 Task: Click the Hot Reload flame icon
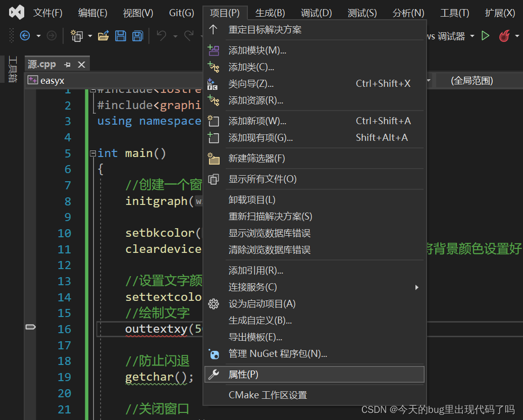click(x=504, y=36)
